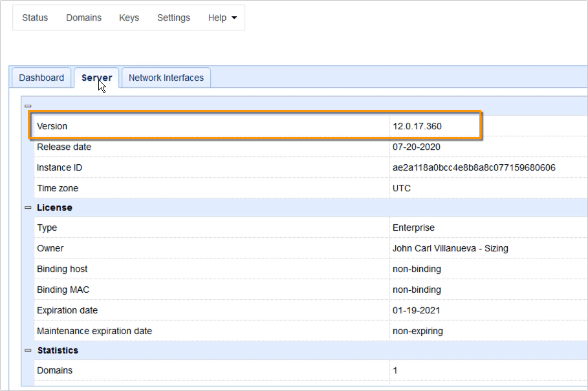Open the Help dropdown menu
Screen dimensions: 588x391
click(219, 17)
